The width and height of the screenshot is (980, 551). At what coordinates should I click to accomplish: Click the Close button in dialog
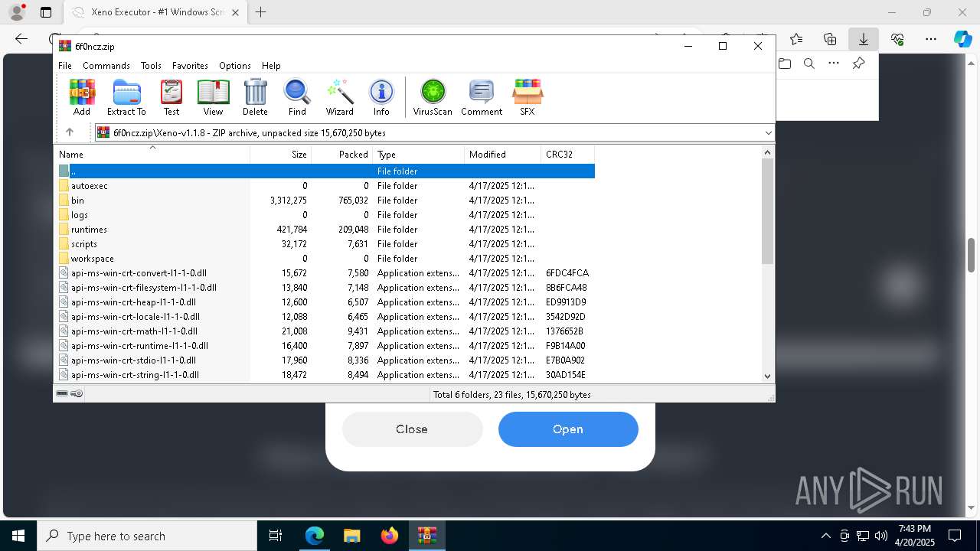coord(412,429)
